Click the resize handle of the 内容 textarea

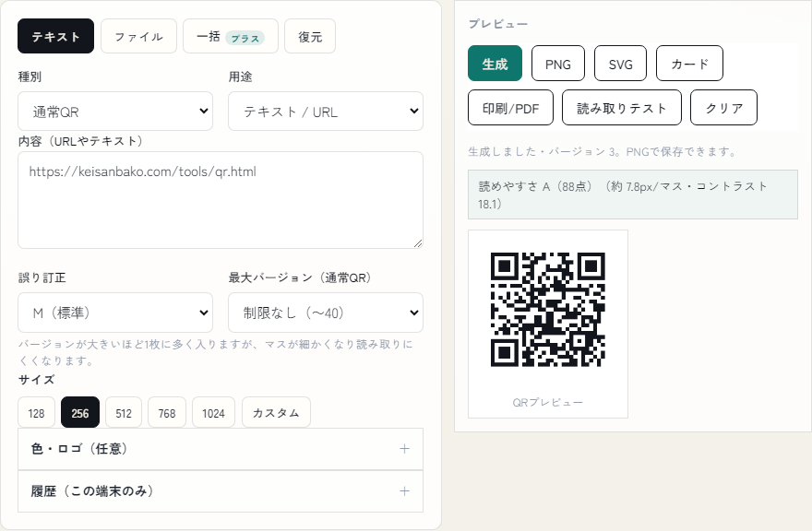pyautogui.click(x=418, y=243)
